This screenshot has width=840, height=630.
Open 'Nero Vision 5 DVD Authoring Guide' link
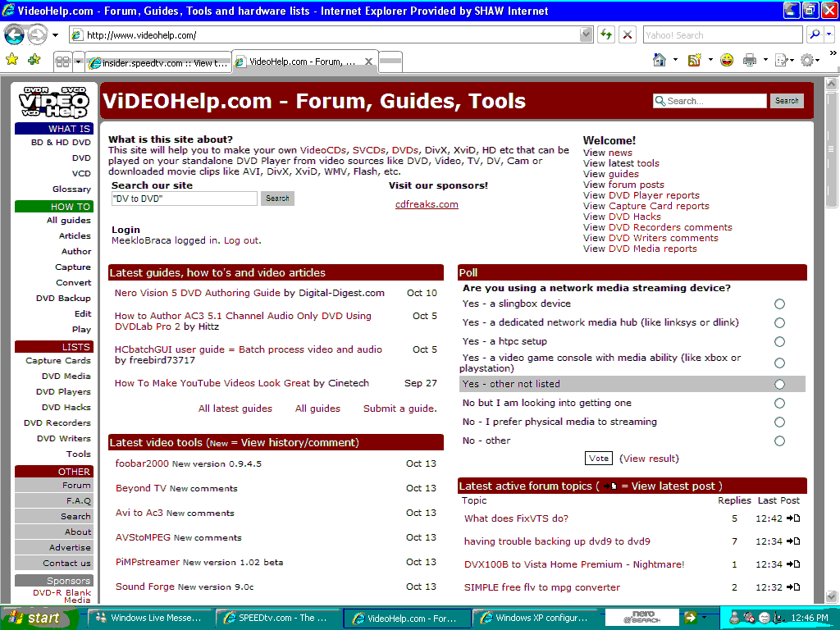[x=197, y=293]
